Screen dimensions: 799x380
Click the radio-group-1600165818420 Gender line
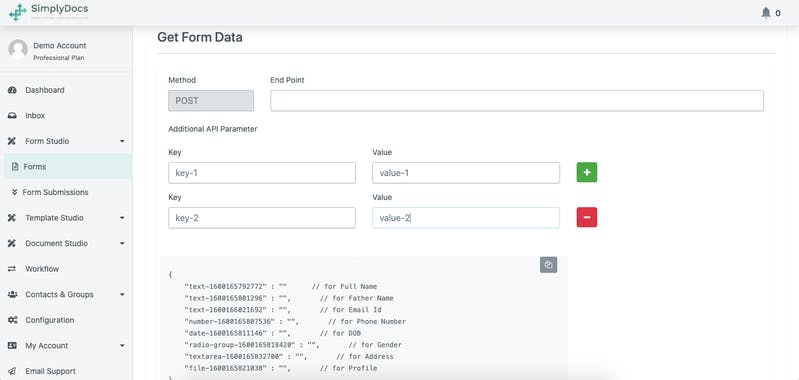[x=293, y=345]
